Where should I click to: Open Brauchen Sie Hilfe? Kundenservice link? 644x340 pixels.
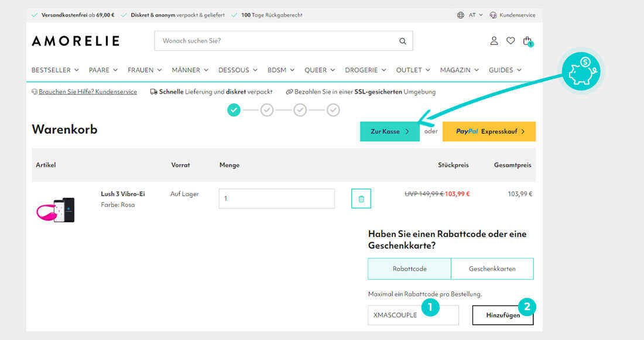pyautogui.click(x=88, y=92)
